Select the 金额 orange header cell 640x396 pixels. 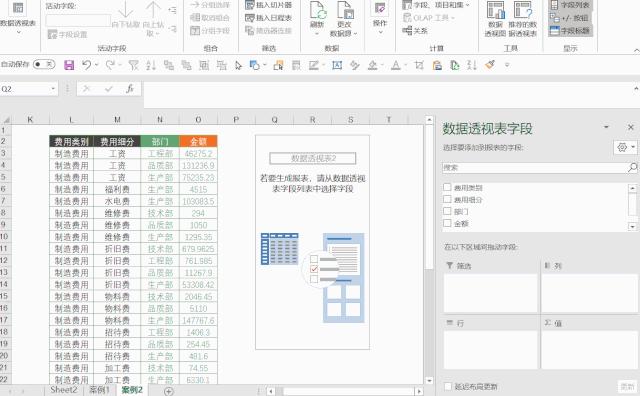198,142
